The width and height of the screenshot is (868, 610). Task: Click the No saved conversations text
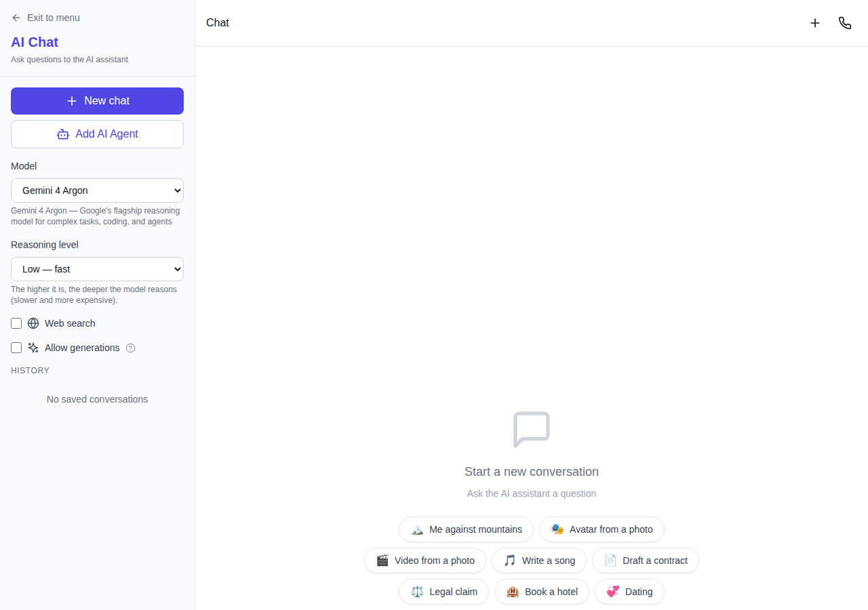coord(97,399)
